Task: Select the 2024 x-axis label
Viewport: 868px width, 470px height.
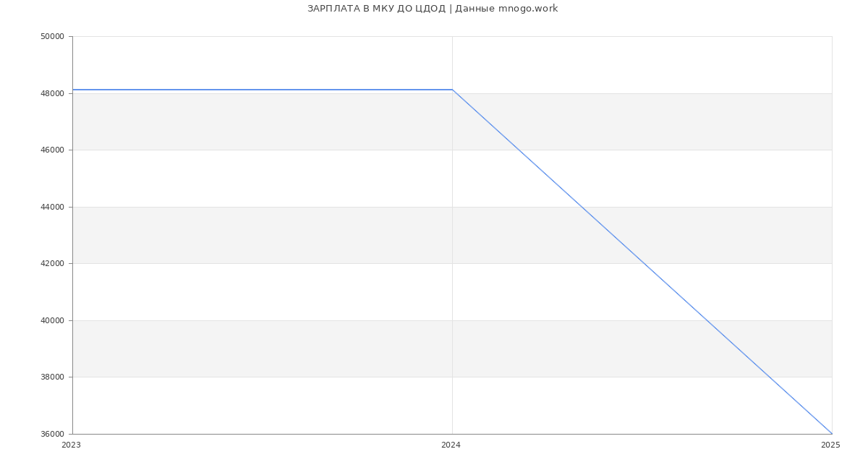Action: [x=451, y=445]
